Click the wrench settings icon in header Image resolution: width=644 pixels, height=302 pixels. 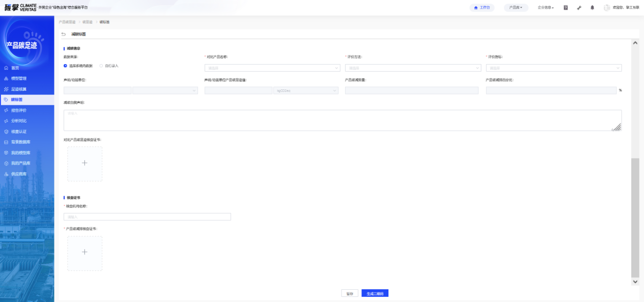tap(579, 8)
